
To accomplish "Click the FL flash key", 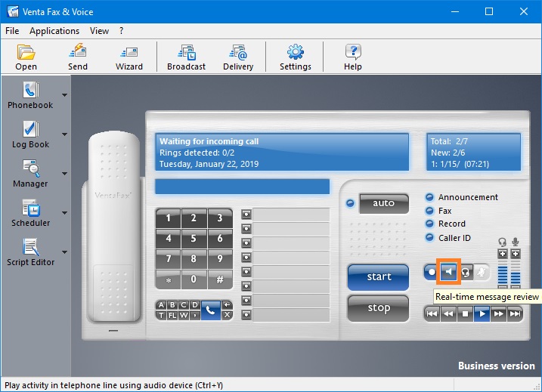I will [172, 315].
